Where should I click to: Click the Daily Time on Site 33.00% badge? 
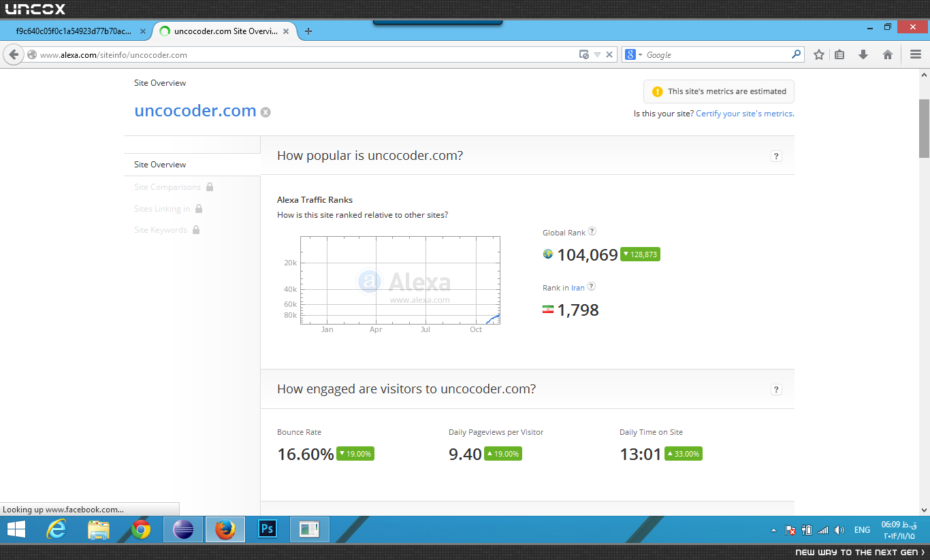tap(684, 454)
